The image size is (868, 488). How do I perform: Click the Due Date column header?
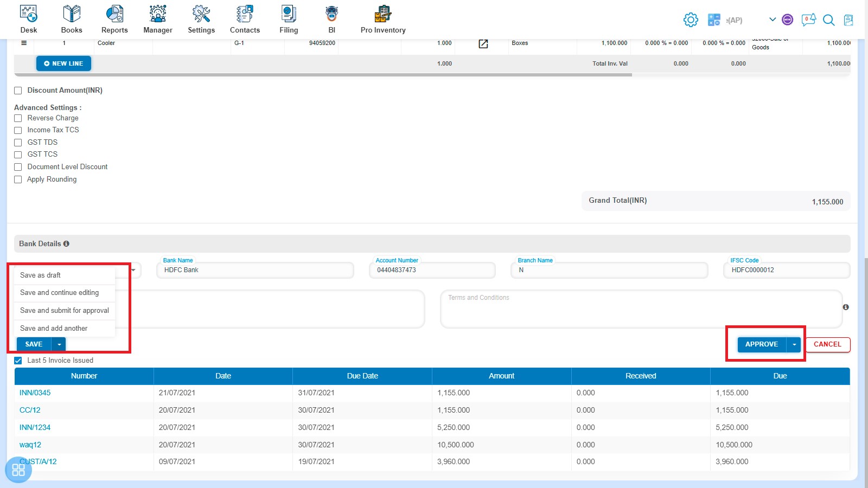[362, 376]
